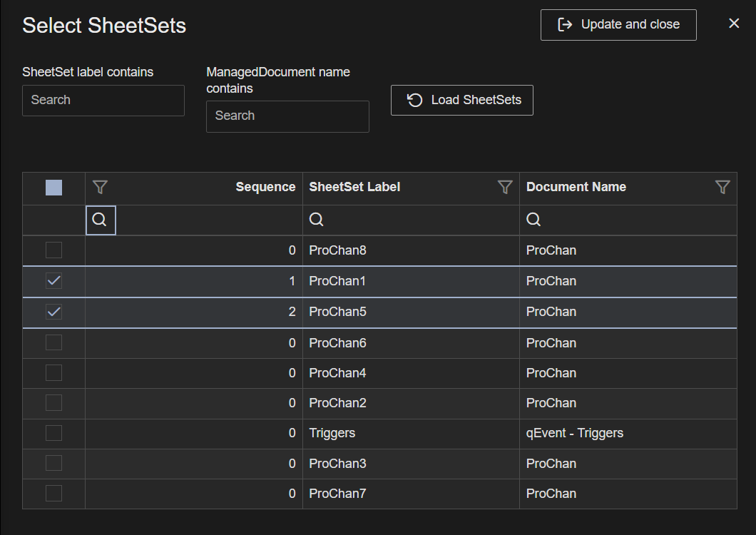
Task: Click the Update and close button
Action: tap(618, 25)
